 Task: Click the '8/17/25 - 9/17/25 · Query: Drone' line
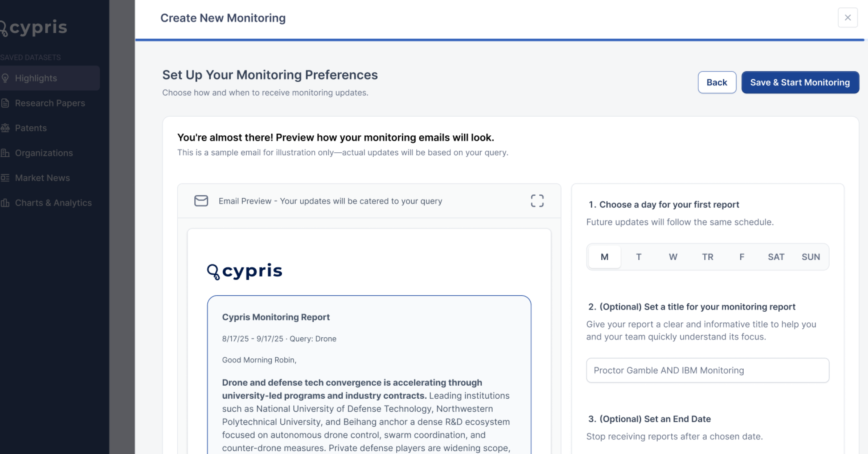click(x=279, y=339)
